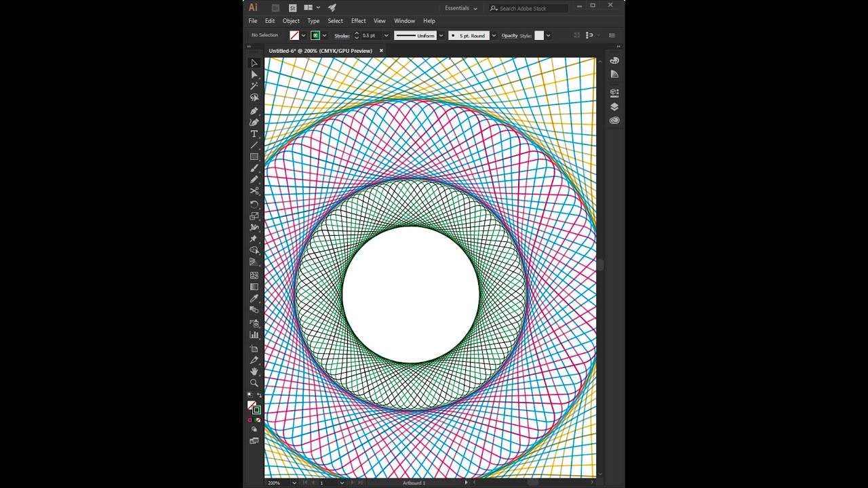This screenshot has height=488, width=868.
Task: Open the Essentials workspace dropdown
Action: (461, 8)
